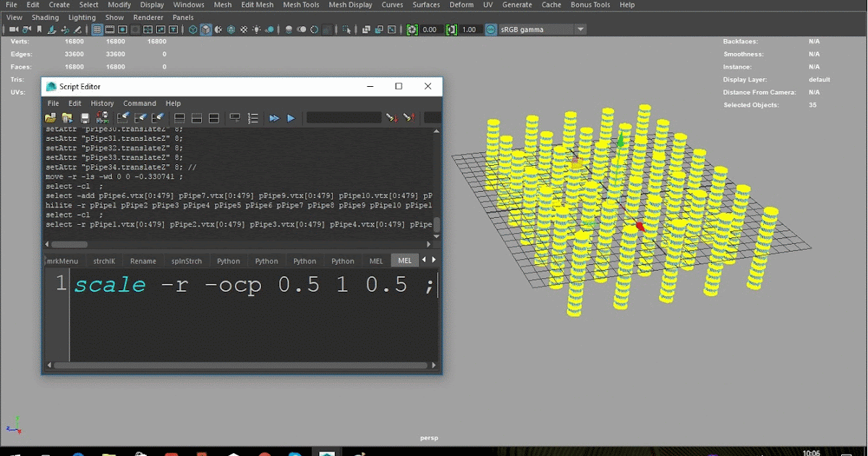Click the right arrow to scroll script tabs
The height and width of the screenshot is (456, 868).
(433, 259)
